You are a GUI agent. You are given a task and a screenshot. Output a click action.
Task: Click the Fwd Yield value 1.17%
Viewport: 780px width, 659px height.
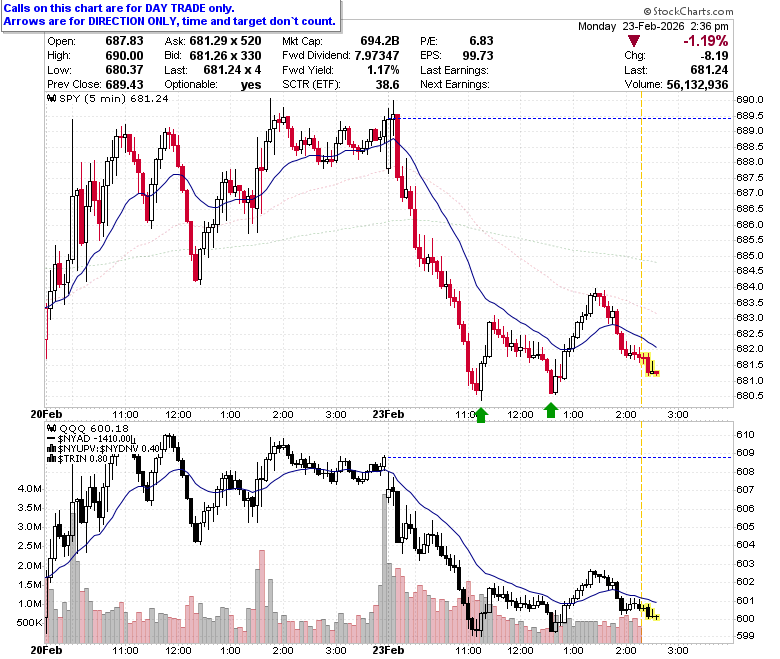pos(383,70)
